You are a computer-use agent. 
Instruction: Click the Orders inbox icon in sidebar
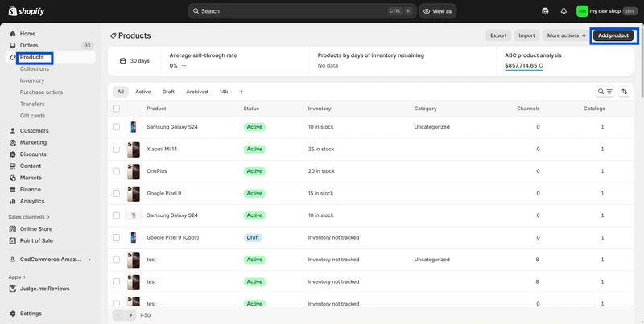13,46
